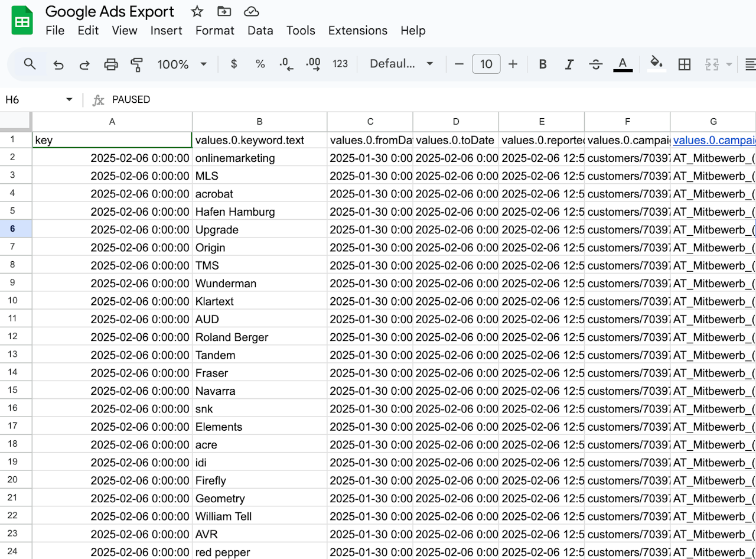This screenshot has width=756, height=559.
Task: Open the Data menu
Action: coord(260,31)
